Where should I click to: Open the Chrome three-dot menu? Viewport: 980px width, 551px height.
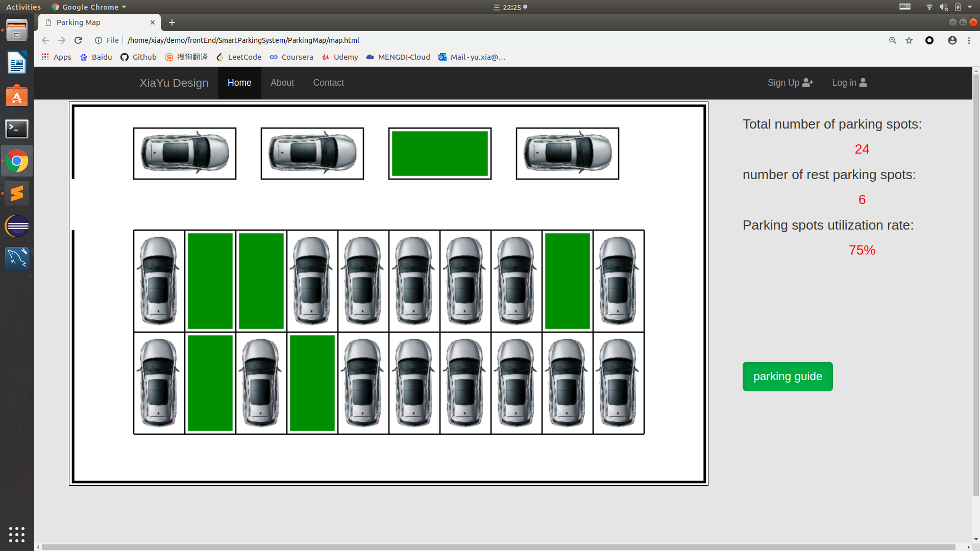(969, 40)
